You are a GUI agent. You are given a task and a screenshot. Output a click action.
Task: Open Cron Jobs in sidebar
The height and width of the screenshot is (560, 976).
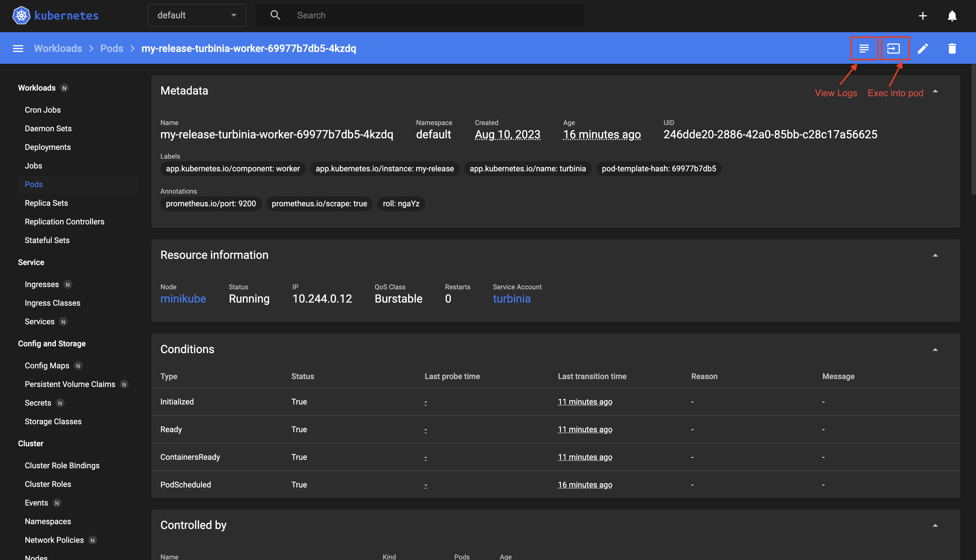pyautogui.click(x=43, y=110)
